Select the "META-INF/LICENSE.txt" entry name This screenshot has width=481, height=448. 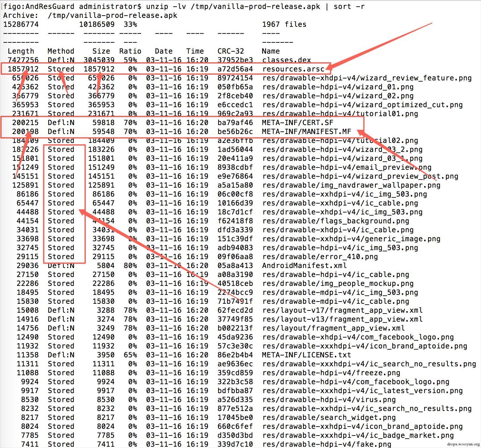pos(307,355)
